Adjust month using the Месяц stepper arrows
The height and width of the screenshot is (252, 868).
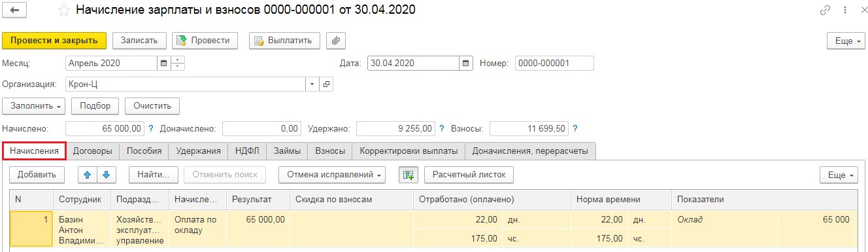(x=178, y=63)
